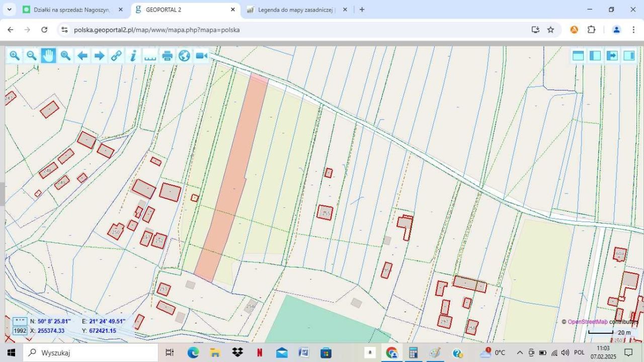Click the chain link map icon
The image size is (644, 362).
click(116, 55)
